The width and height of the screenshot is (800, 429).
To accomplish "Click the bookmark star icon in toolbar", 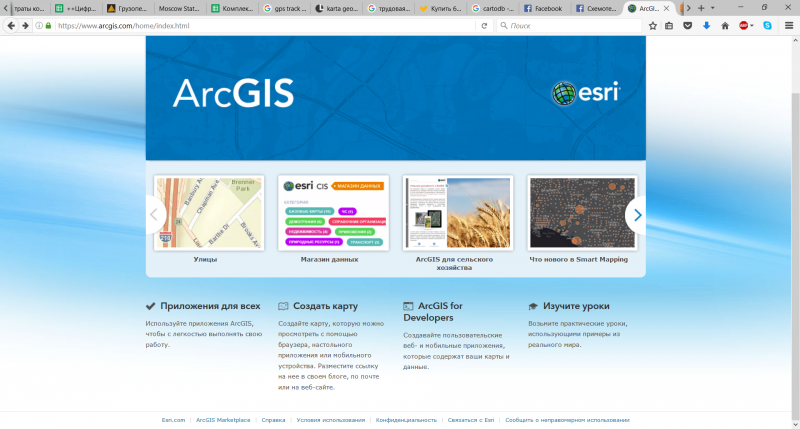I will 652,25.
